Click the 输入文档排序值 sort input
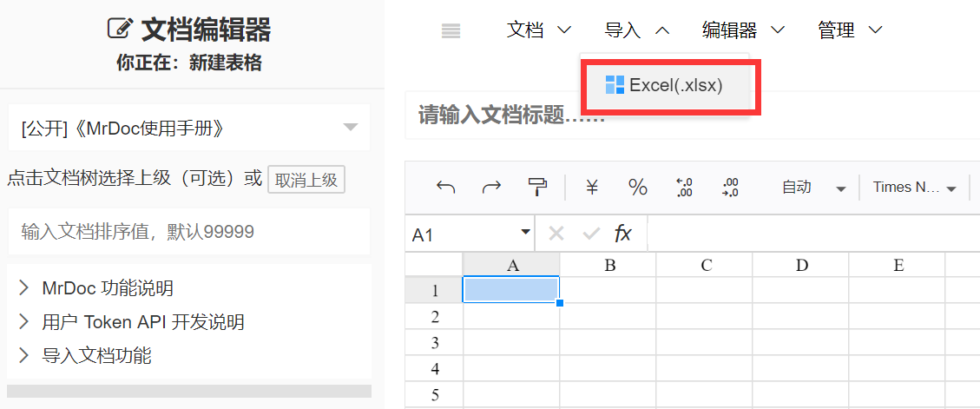Screen dimensions: 980x409 pos(188,232)
